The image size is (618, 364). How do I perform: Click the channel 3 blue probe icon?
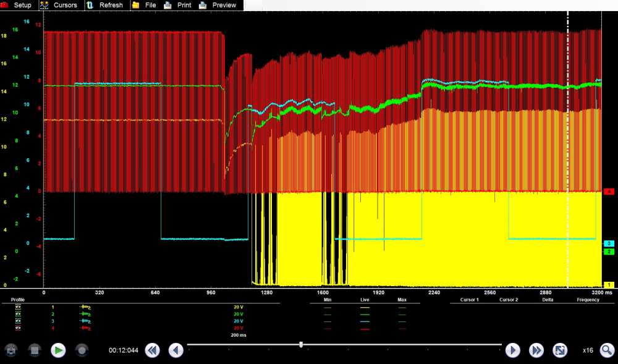click(85, 321)
